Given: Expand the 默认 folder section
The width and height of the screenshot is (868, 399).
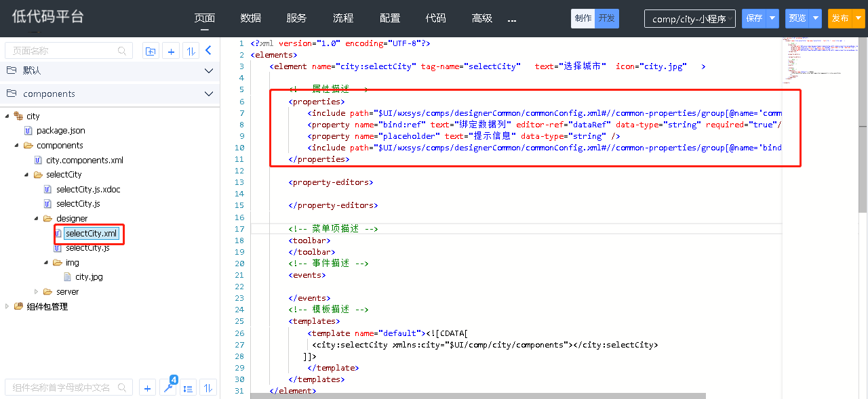Looking at the screenshot, I should (209, 70).
